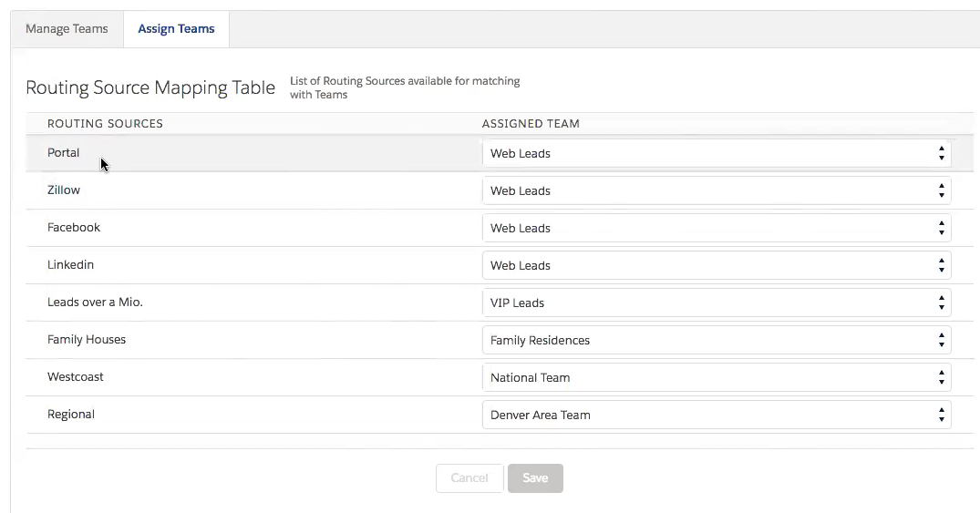Screen dimensions: 980x513
Task: Click the 'List of Routing Sources' description text
Action: click(405, 87)
